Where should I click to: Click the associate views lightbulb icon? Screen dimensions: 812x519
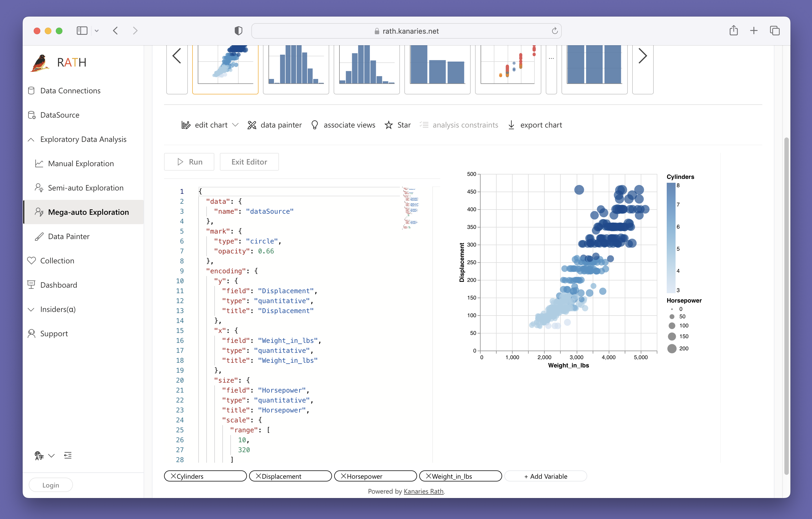coord(314,125)
